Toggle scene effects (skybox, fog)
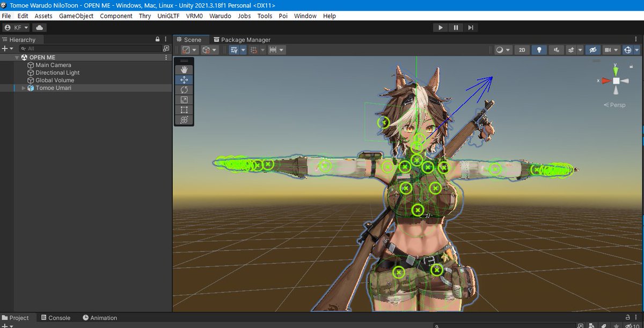 pos(572,50)
